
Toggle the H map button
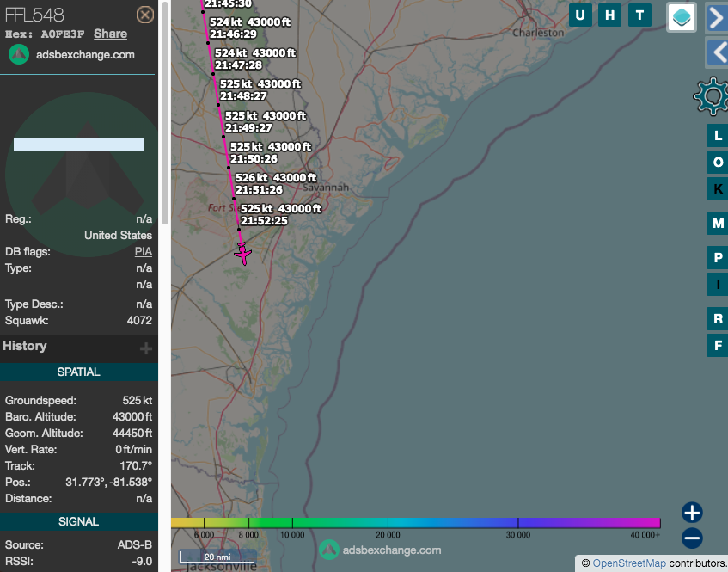[x=610, y=15]
